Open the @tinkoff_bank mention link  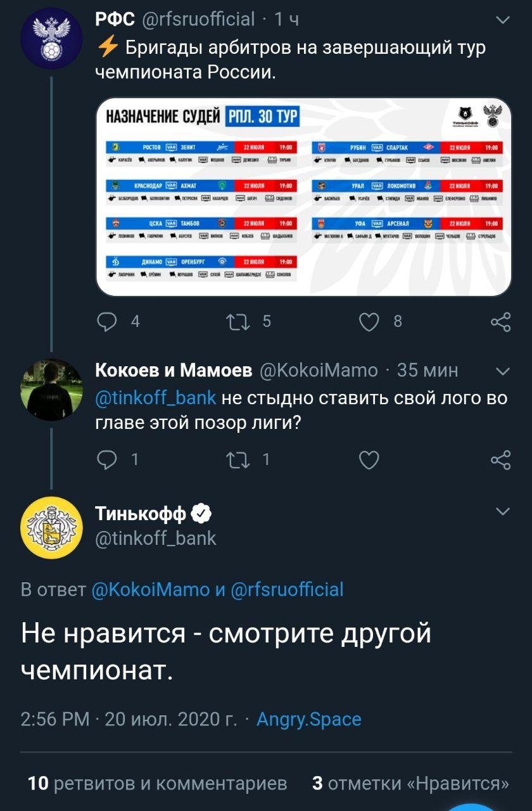pos(156,398)
